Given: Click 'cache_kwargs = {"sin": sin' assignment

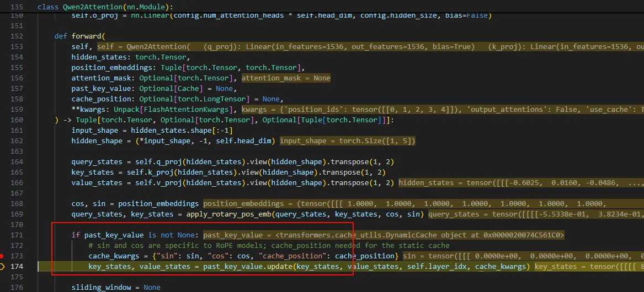Looking at the screenshot, I should [244, 256].
